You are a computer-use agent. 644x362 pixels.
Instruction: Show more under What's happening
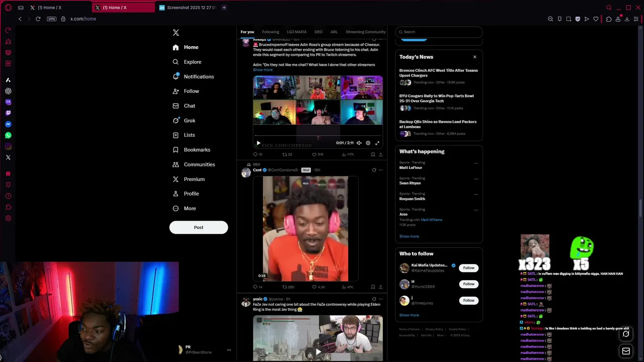click(409, 236)
